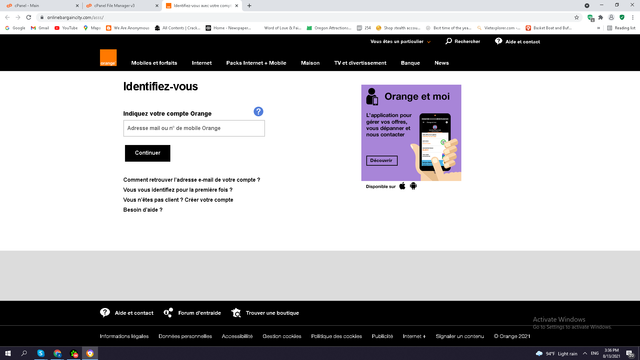Viewport: 640px width, 360px height.
Task: Expand the bookmarks bar overflow chevron
Action: [x=598, y=28]
